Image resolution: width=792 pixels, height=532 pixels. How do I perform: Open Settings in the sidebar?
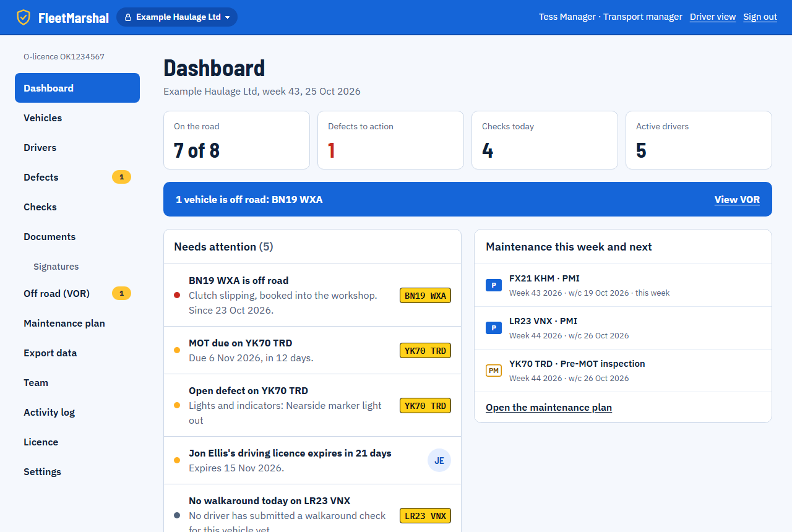[x=77, y=471]
